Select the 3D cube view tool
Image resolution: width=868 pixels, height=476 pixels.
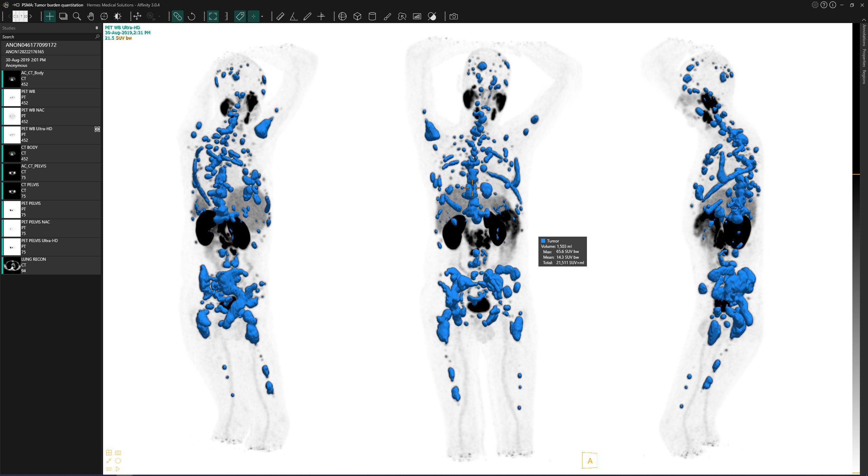pyautogui.click(x=358, y=16)
